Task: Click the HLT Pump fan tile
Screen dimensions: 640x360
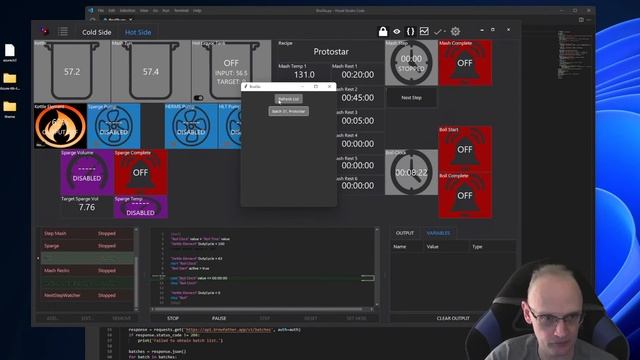Action: coord(230,126)
